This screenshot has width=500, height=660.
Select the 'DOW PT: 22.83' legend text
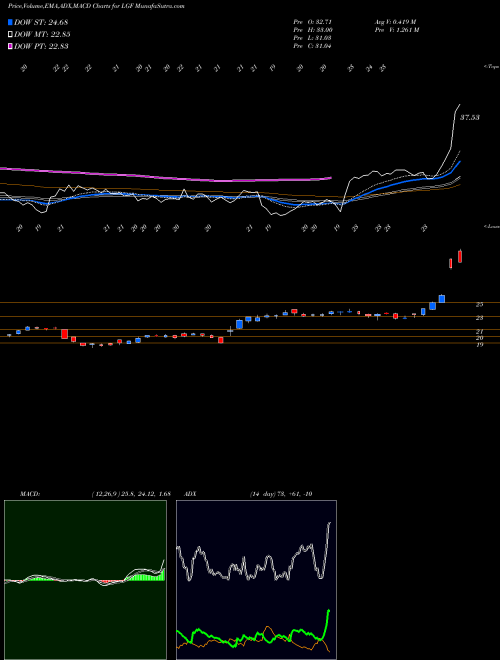(x=41, y=46)
